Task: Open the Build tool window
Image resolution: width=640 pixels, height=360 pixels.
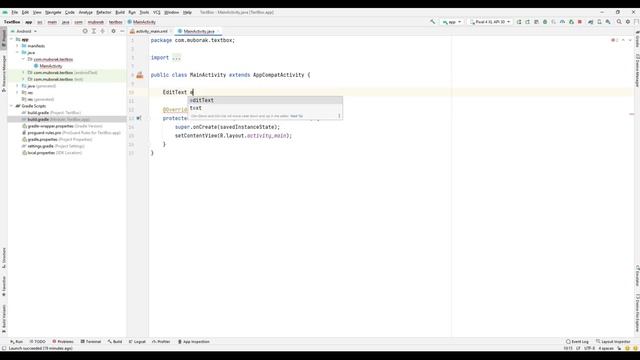Action: tap(115, 342)
